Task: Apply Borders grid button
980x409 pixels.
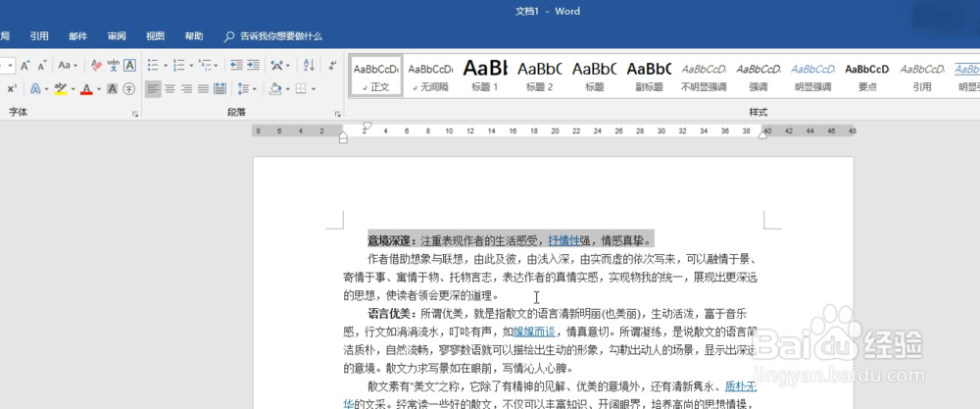Action: (x=301, y=89)
